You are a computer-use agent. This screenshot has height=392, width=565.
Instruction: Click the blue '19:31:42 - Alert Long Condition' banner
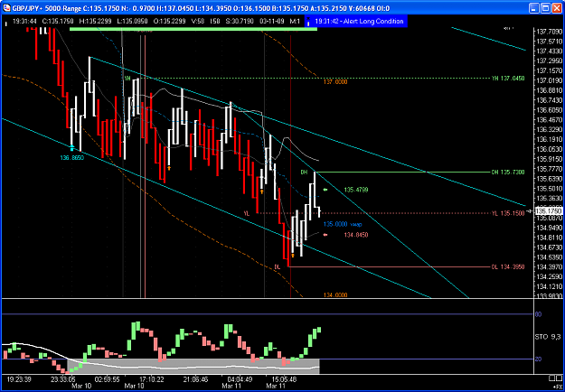(x=356, y=22)
